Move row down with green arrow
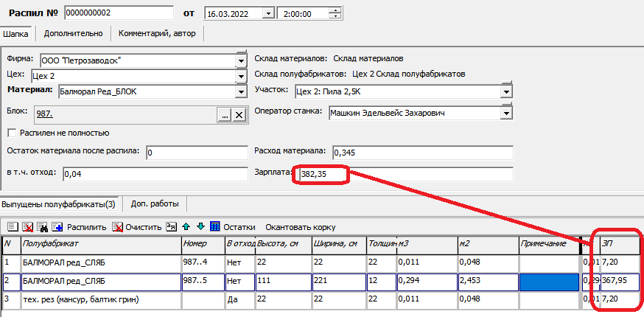The image size is (644, 317). tap(200, 227)
